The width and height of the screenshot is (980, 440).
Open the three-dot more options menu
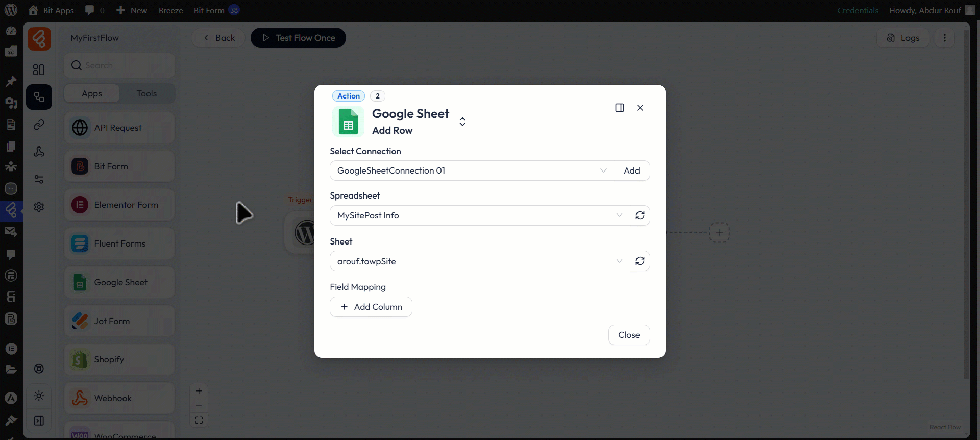pyautogui.click(x=945, y=38)
